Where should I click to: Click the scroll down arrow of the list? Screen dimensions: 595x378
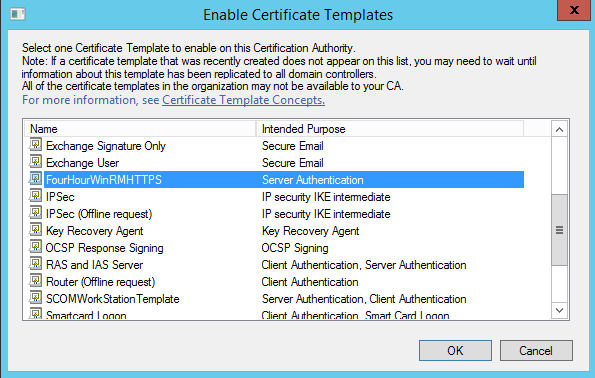[559, 310]
